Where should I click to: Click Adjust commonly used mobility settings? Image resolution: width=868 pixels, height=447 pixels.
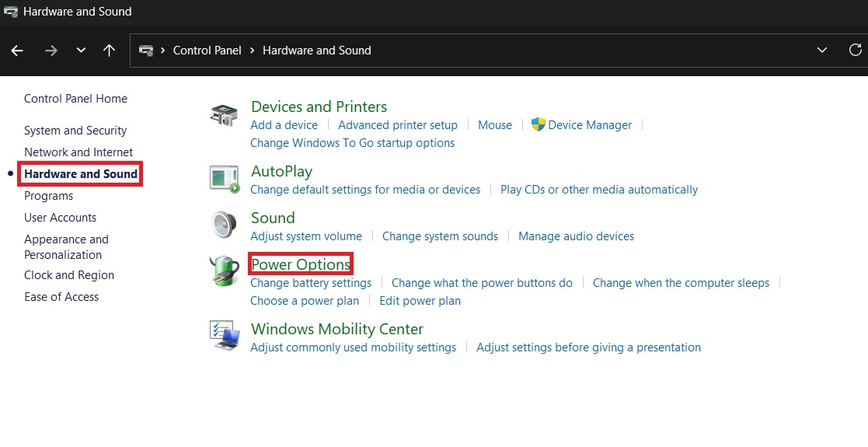353,347
